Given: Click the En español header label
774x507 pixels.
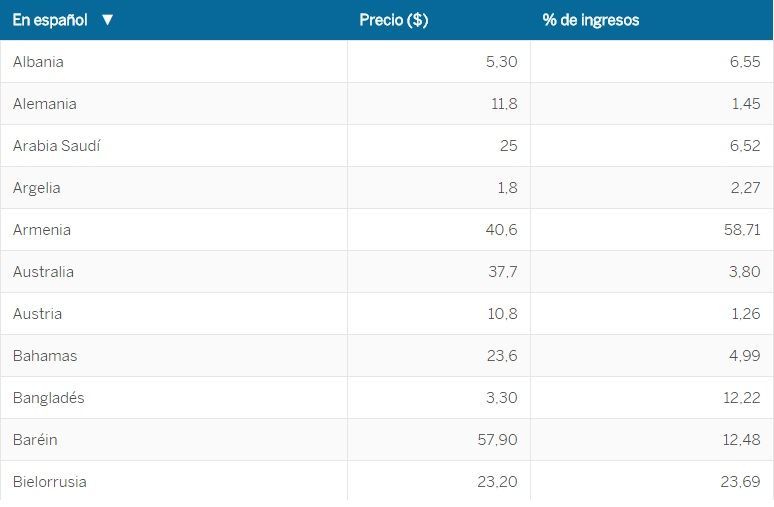Looking at the screenshot, I should pos(50,20).
